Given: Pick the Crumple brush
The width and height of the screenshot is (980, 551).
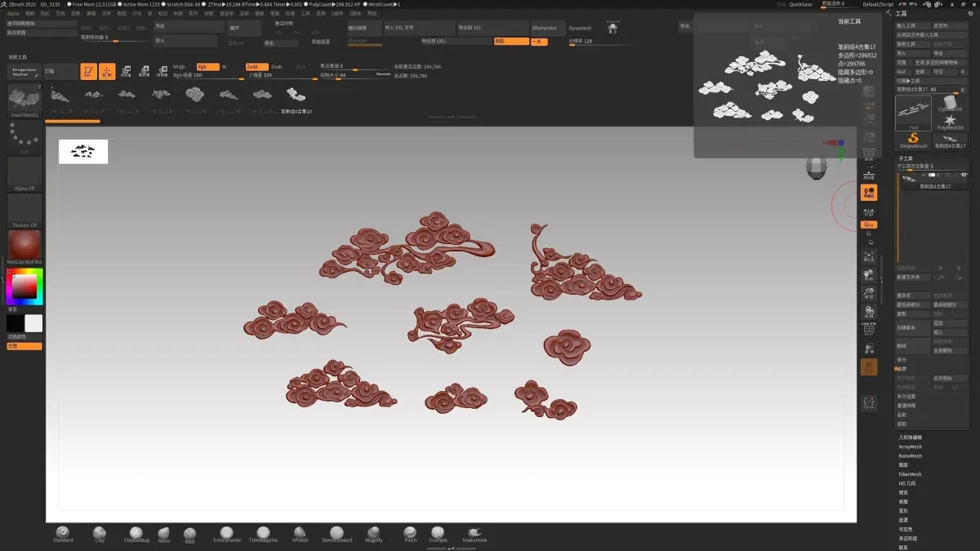Looking at the screenshot, I should (x=439, y=535).
